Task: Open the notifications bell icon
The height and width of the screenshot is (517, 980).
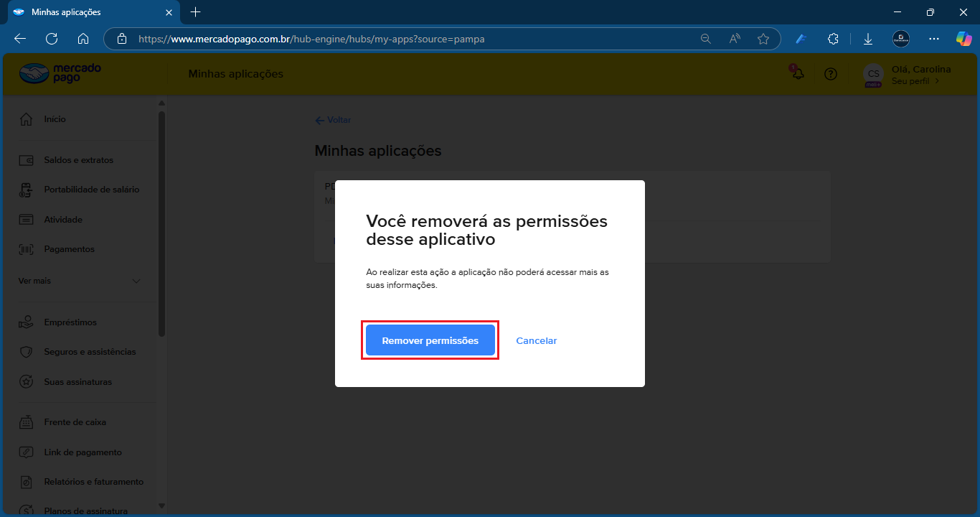Action: click(x=797, y=73)
